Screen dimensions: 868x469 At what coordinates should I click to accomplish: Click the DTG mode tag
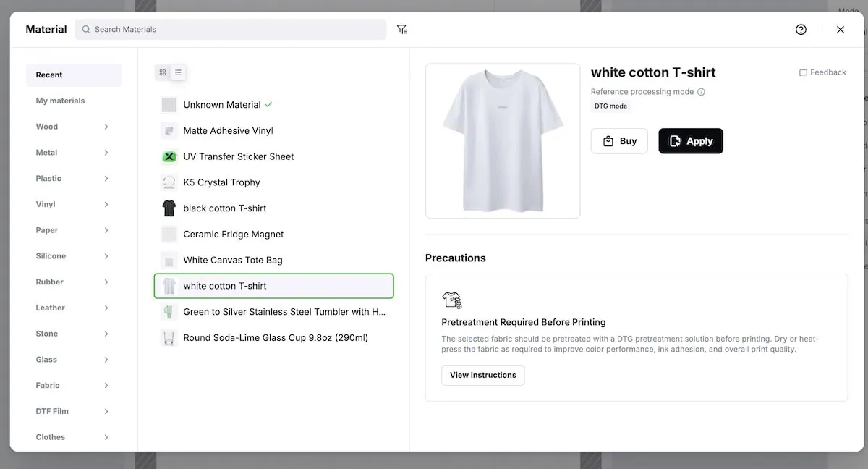[610, 106]
